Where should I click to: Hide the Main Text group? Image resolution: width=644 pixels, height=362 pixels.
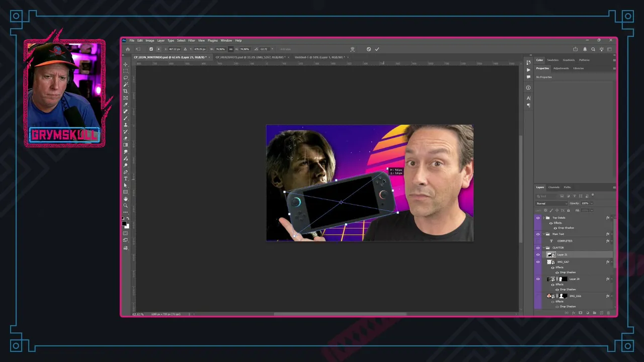click(x=538, y=234)
